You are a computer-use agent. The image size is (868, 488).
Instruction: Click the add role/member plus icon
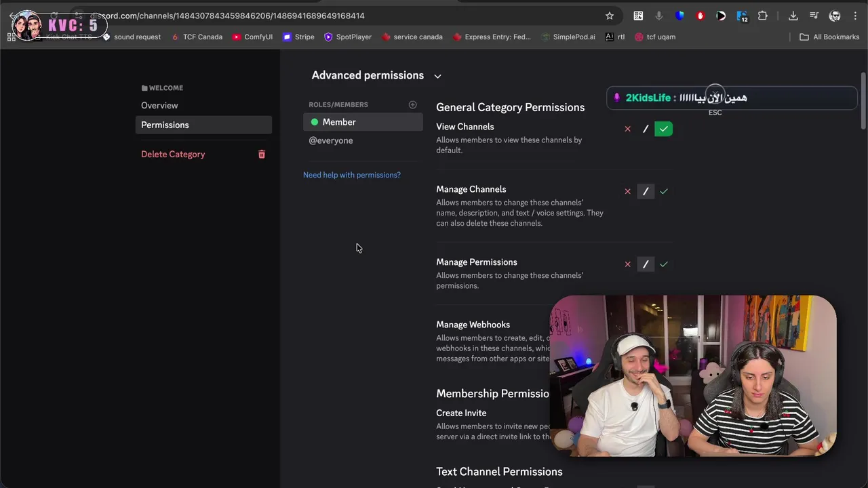(412, 104)
